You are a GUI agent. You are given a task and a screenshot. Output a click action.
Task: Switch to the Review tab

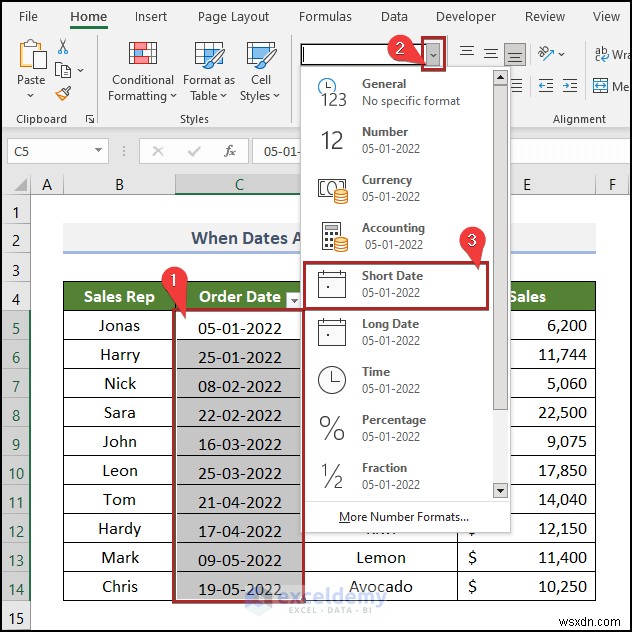click(x=545, y=17)
